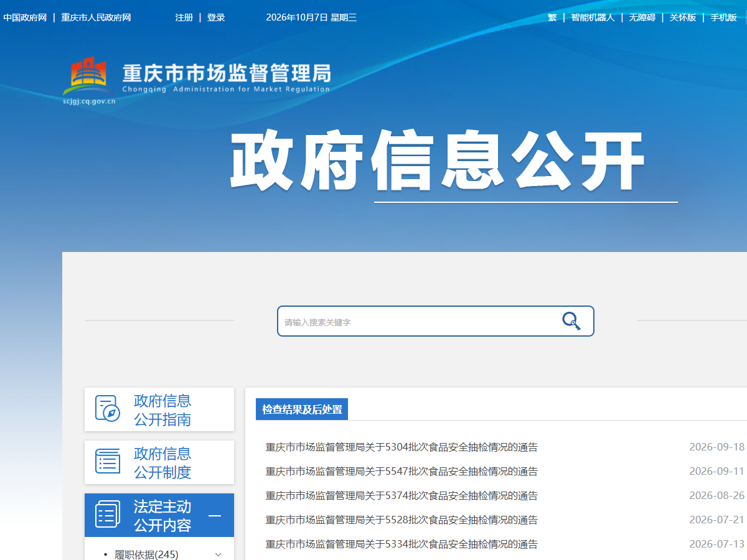The width and height of the screenshot is (747, 560).
Task: Click the date text 2026年10月7日 星期三
Action: click(311, 17)
